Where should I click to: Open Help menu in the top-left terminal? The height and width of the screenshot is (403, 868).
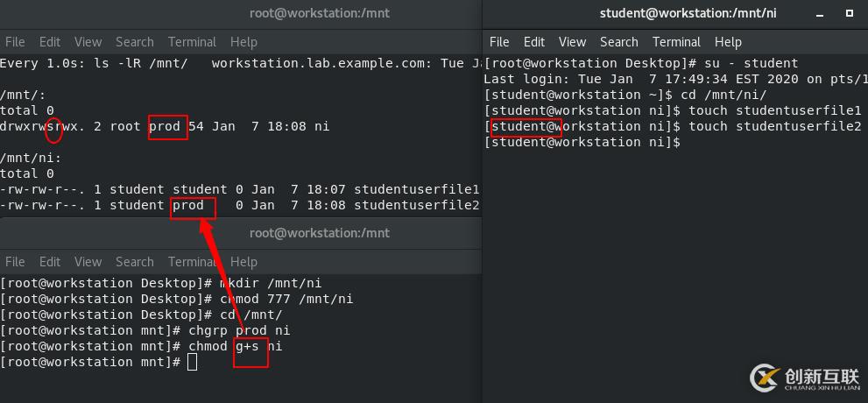[x=243, y=42]
